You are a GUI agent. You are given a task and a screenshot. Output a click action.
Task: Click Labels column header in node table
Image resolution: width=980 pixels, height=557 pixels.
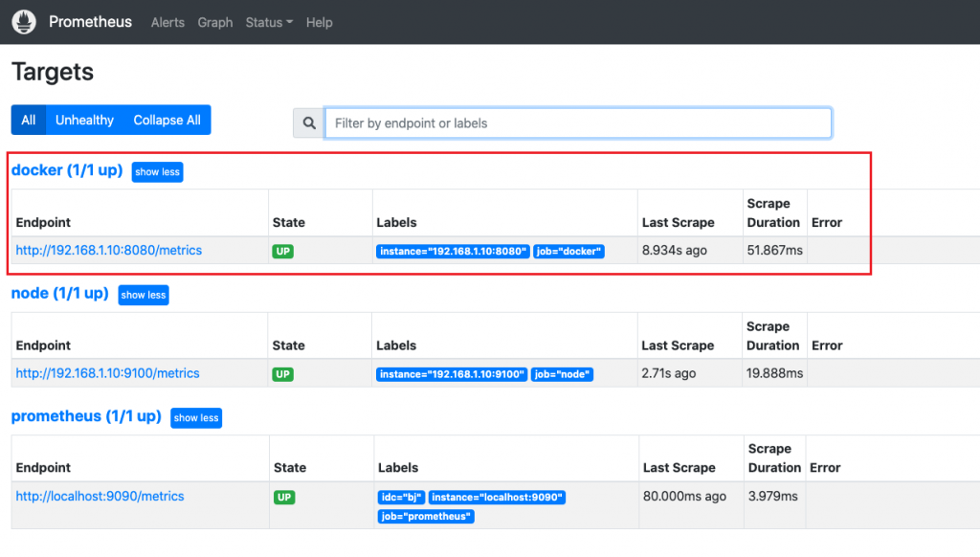coord(396,345)
